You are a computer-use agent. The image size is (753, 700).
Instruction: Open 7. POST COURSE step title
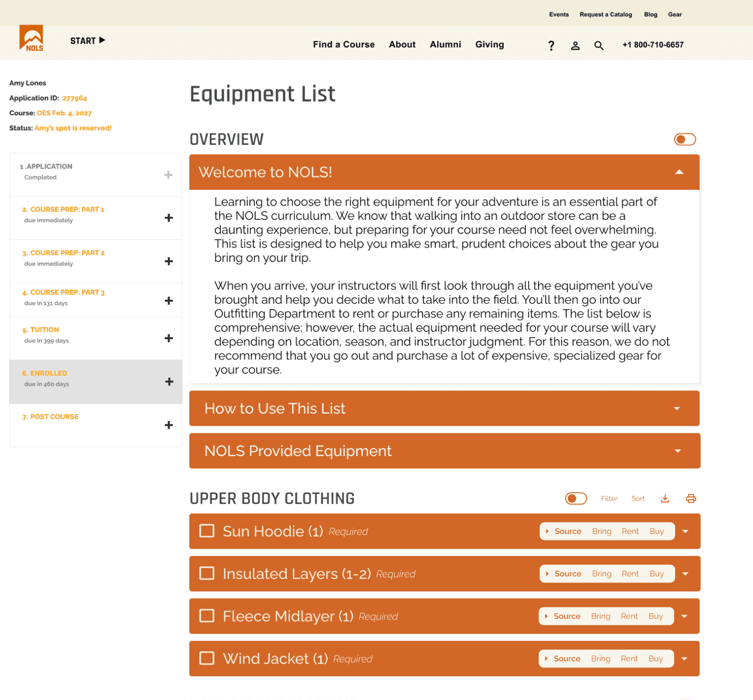pos(50,417)
